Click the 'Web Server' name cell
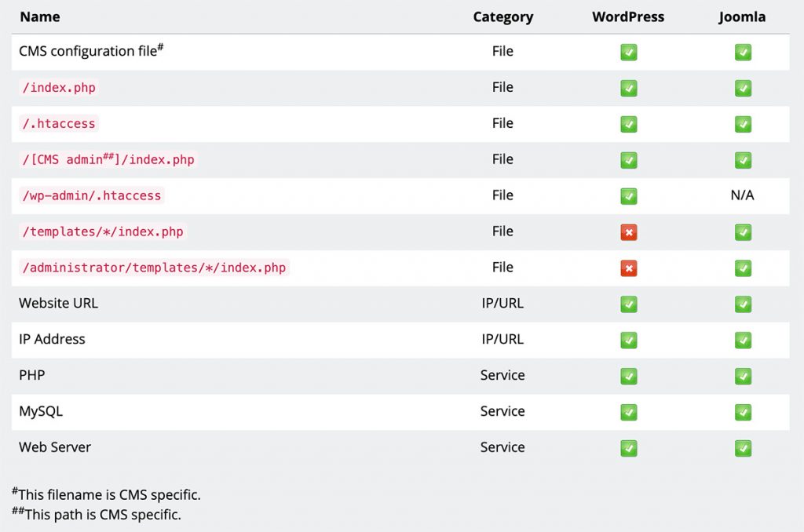 pos(55,447)
